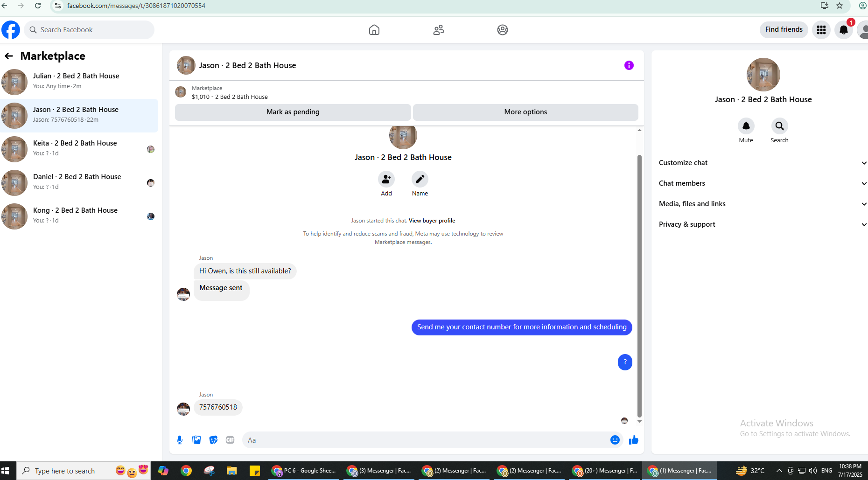Open Kong's 2 Bed 2 Bath House chat

79,216
